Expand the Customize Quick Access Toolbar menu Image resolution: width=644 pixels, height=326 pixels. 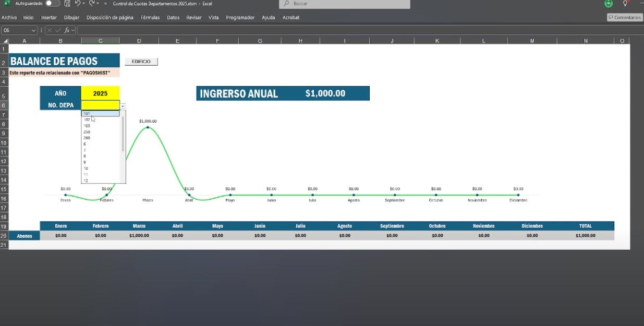point(105,4)
